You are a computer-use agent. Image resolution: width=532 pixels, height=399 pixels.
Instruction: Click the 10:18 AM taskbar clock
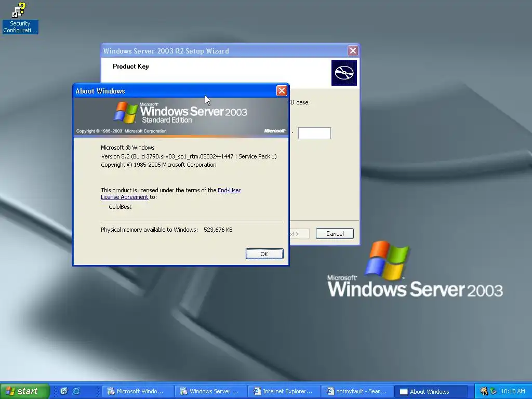(x=513, y=391)
